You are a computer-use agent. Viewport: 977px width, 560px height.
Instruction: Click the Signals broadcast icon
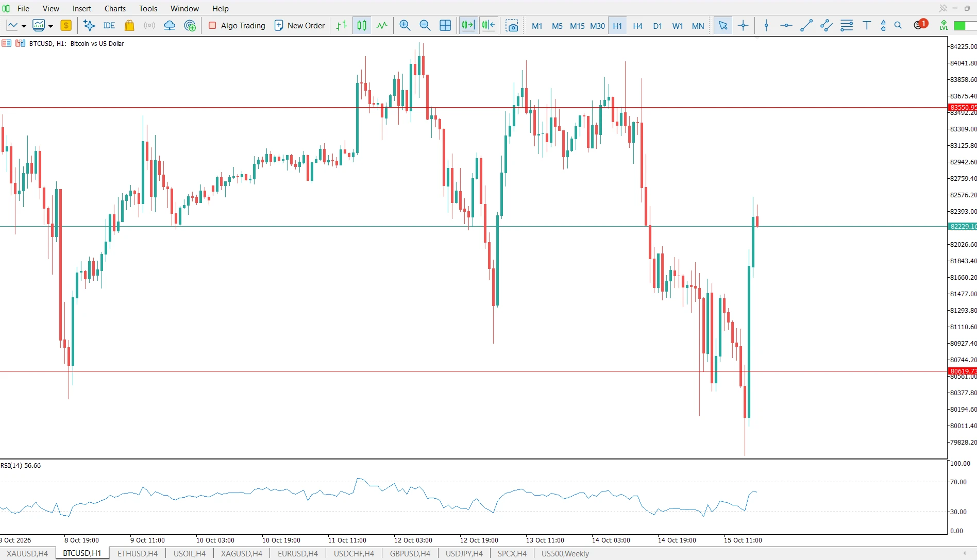[x=149, y=25]
